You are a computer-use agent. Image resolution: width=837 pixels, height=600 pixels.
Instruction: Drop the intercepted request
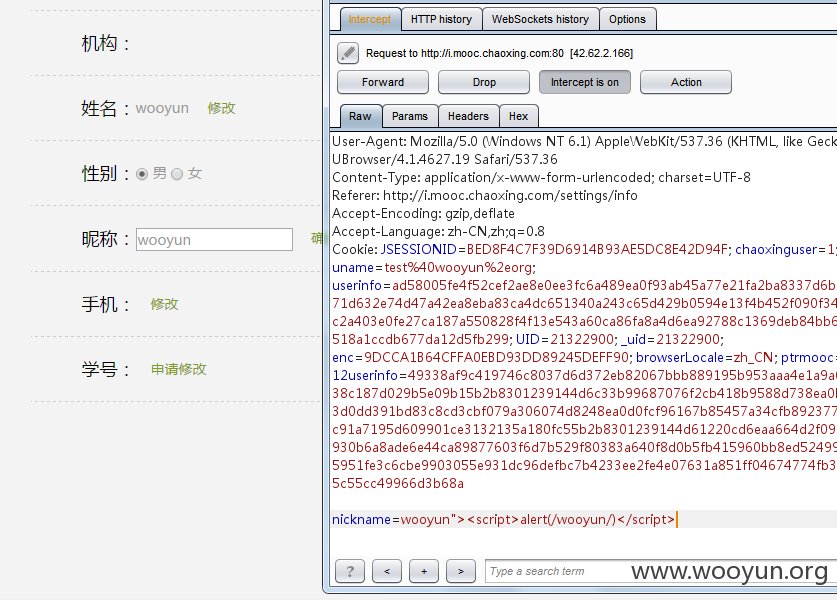[484, 82]
